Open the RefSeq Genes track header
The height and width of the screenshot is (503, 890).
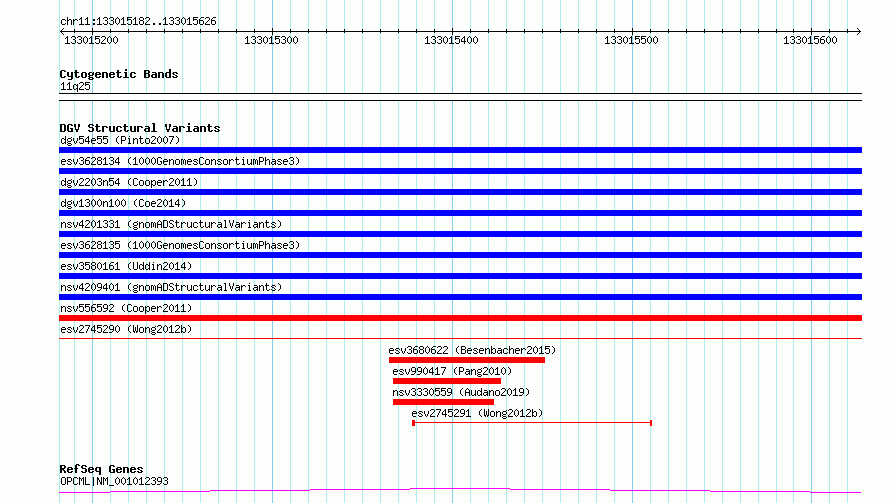(101, 469)
